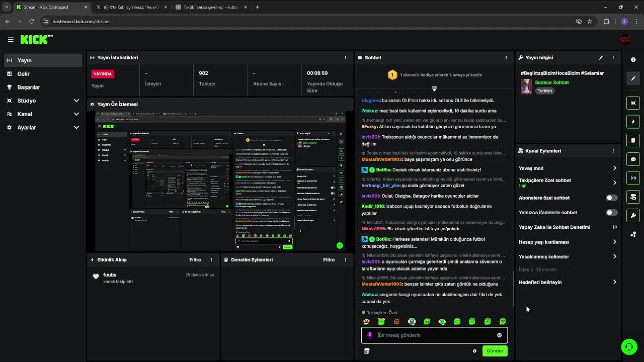Switch to Stream - Kick Dashboard browser tab
Image resolution: width=644 pixels, height=362 pixels.
point(52,7)
